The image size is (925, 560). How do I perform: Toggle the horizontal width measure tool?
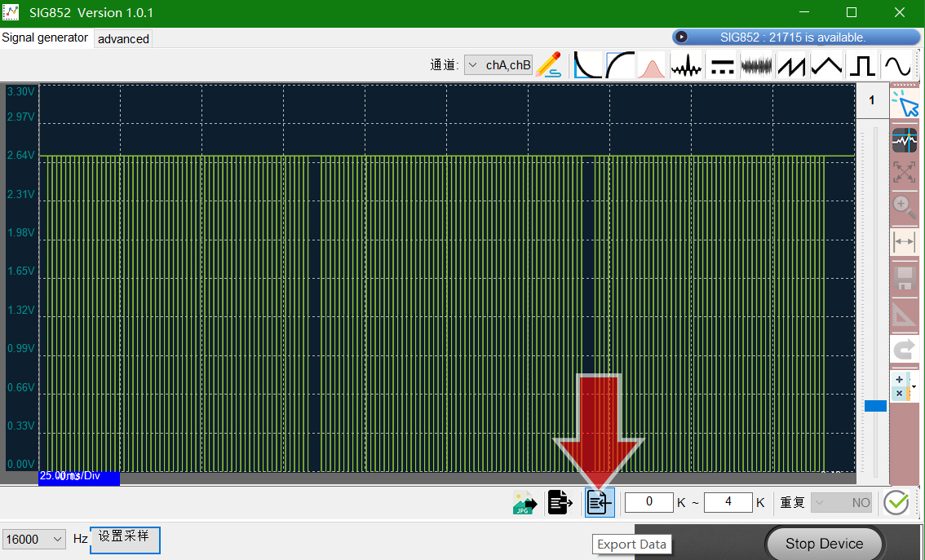(904, 241)
